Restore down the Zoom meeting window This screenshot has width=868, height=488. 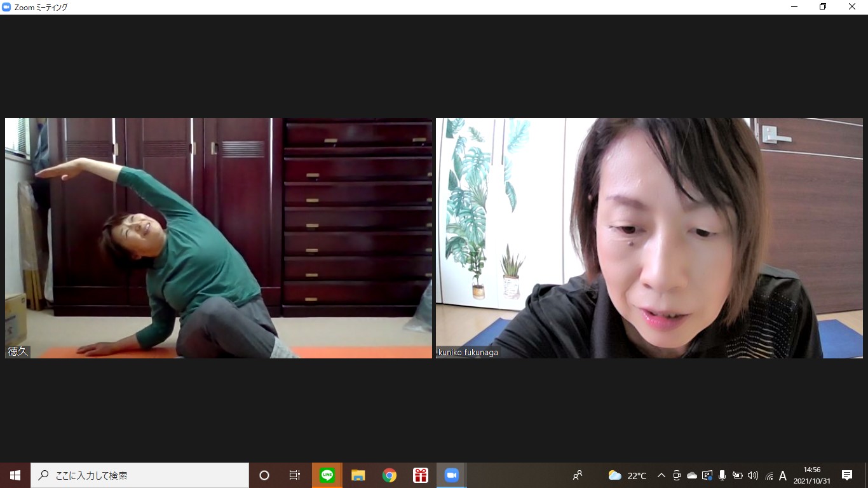pos(824,7)
